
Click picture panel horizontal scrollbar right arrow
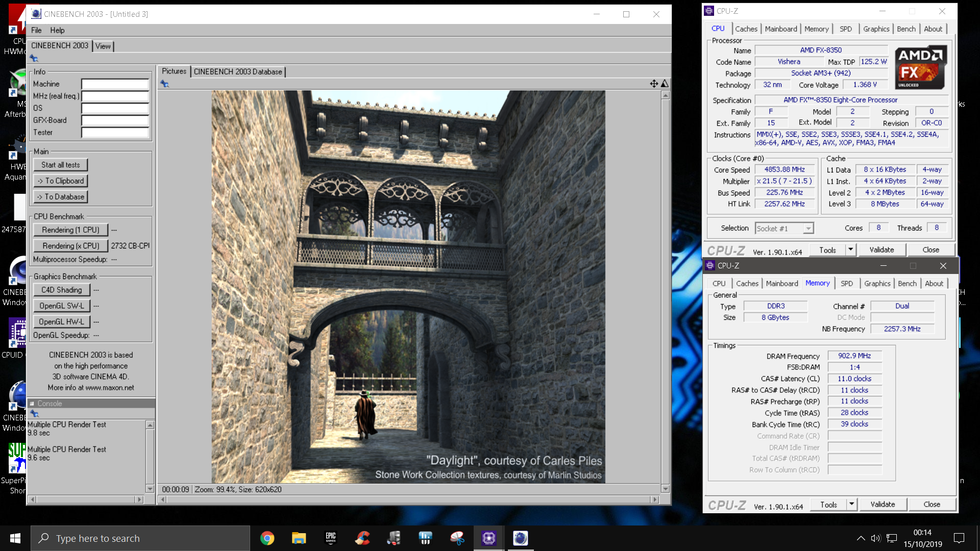coord(655,499)
